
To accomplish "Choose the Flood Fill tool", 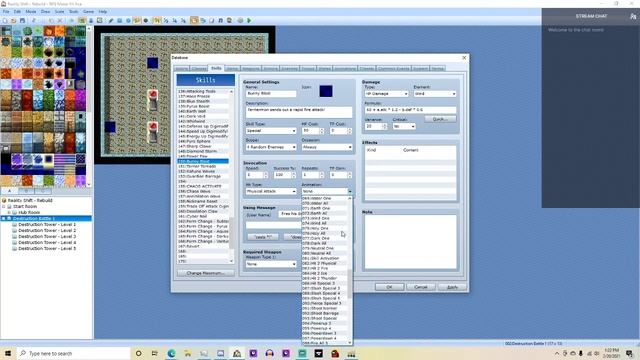I will click(x=137, y=20).
